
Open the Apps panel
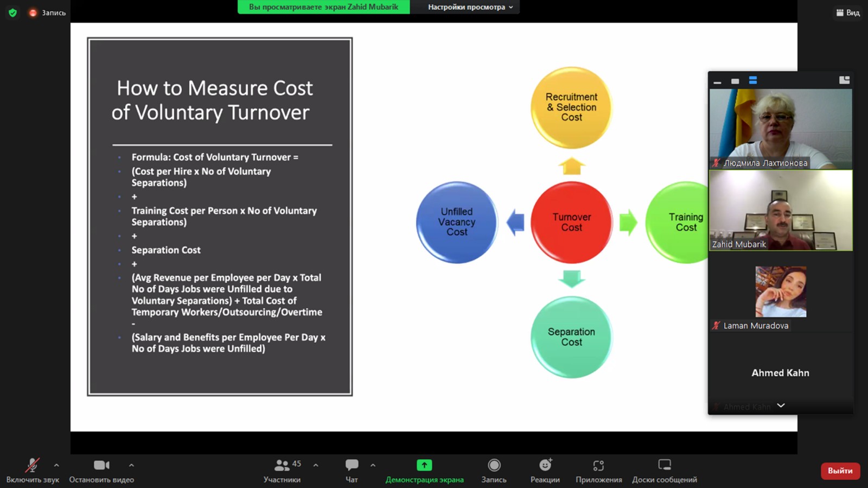[598, 470]
